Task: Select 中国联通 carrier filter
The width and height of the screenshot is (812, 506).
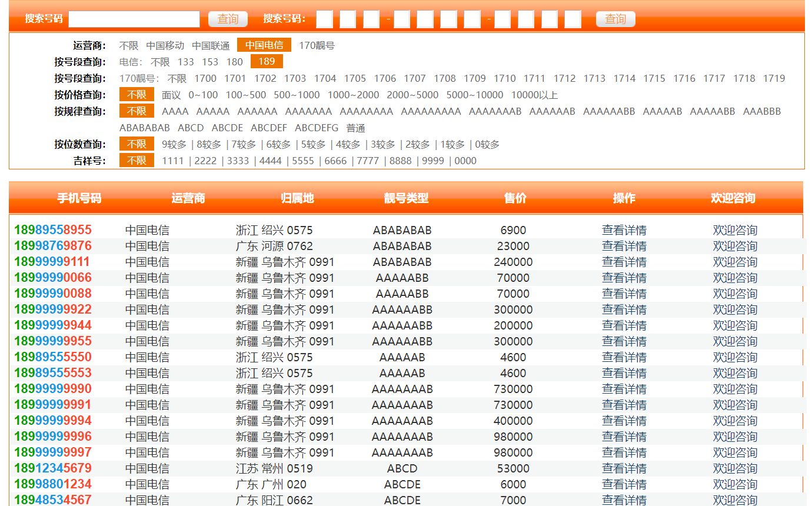Action: coord(211,45)
